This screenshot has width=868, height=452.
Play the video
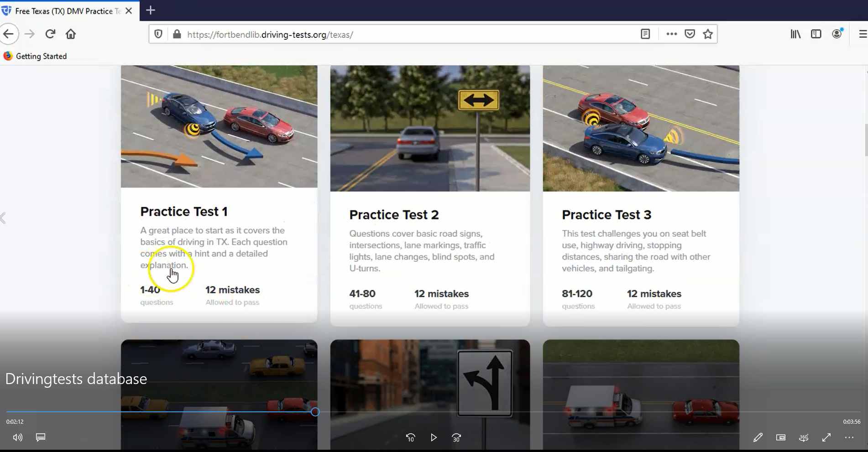click(x=434, y=437)
